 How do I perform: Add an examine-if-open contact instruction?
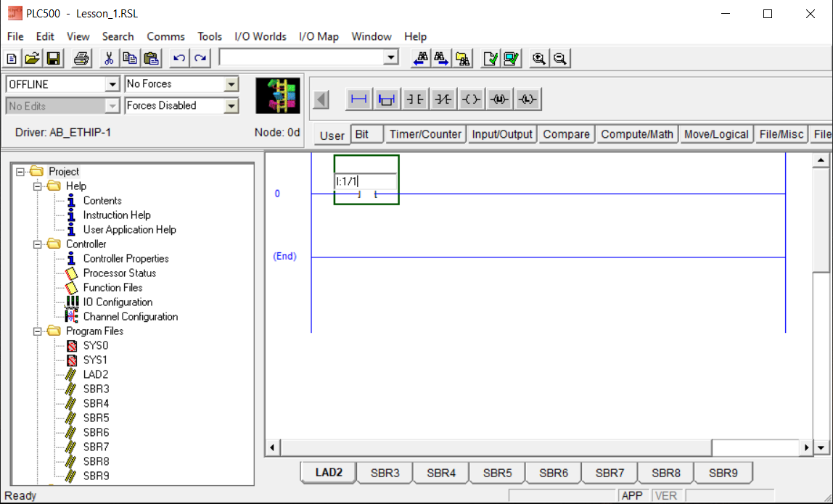pos(443,99)
